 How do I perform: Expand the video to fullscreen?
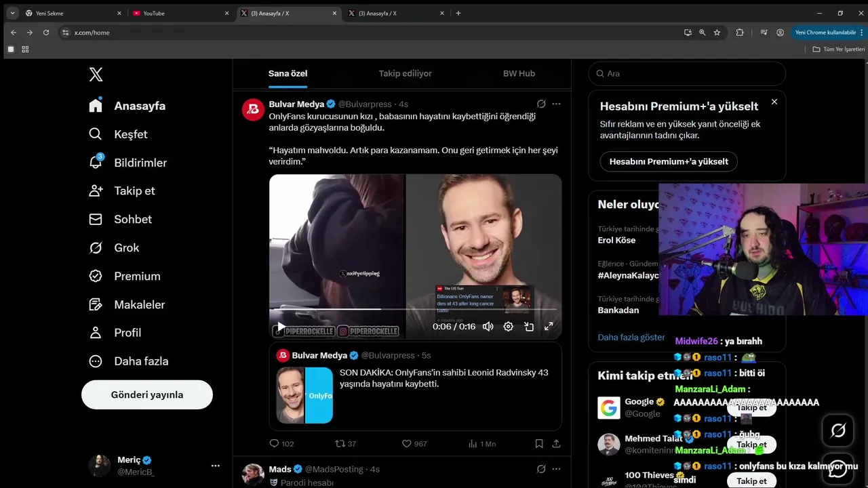pyautogui.click(x=549, y=327)
